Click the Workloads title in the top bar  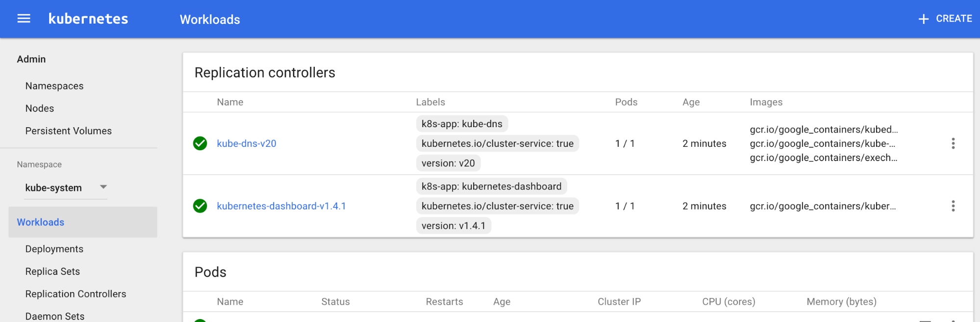(x=210, y=20)
